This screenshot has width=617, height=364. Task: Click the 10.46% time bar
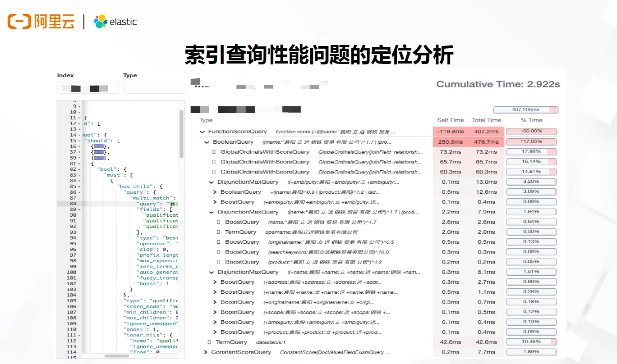coord(531,342)
